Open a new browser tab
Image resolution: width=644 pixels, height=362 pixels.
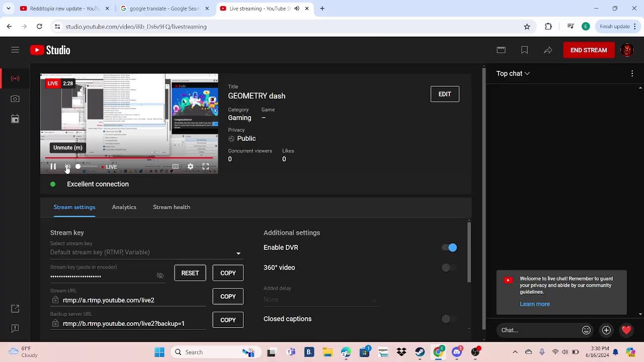pyautogui.click(x=323, y=9)
